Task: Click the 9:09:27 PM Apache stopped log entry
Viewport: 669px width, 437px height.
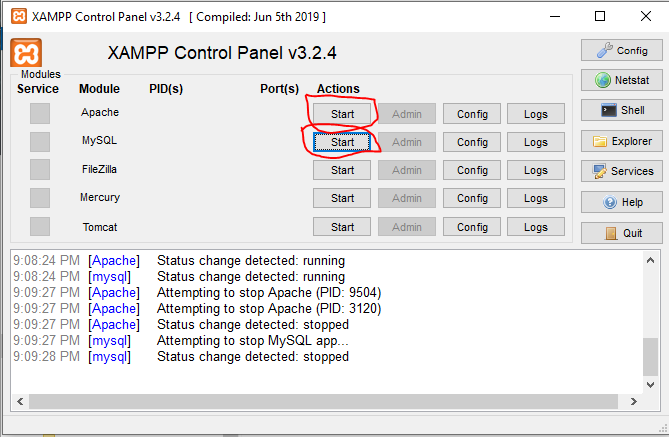Action: 181,325
